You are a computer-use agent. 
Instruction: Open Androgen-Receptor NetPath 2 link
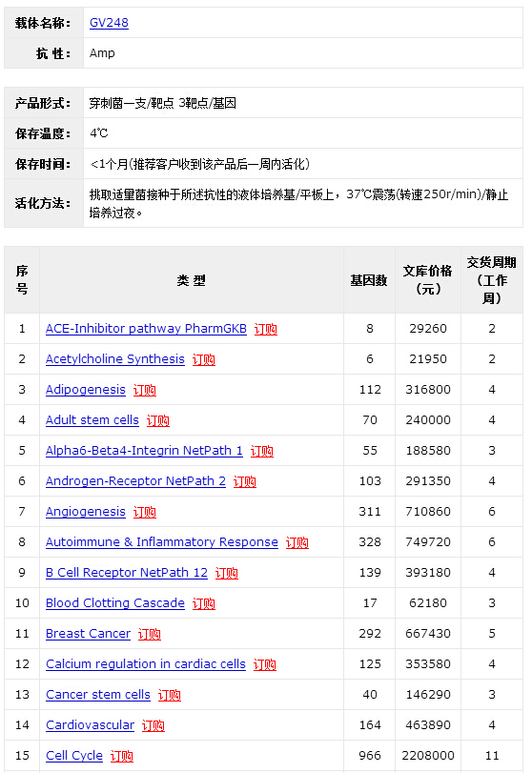pos(135,481)
